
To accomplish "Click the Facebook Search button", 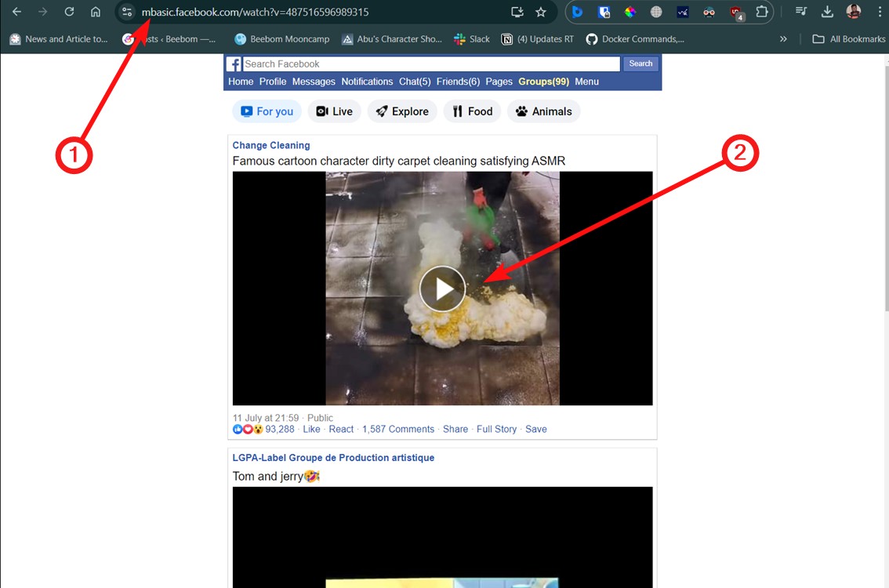I will (x=640, y=64).
